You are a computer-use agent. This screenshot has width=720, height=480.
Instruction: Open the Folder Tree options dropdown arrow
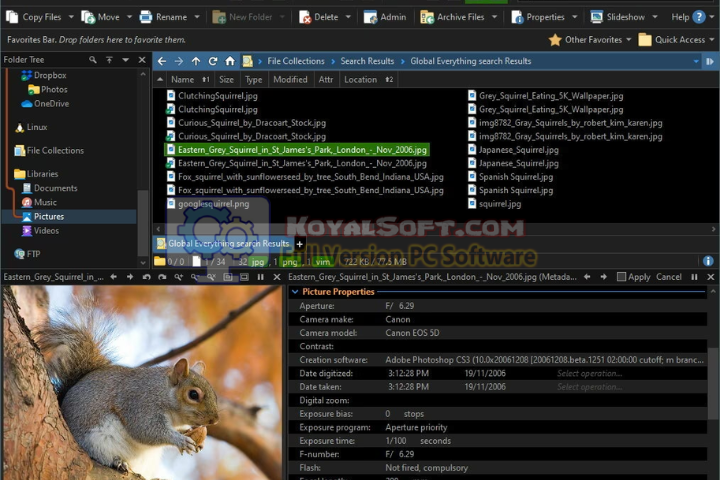(x=125, y=60)
